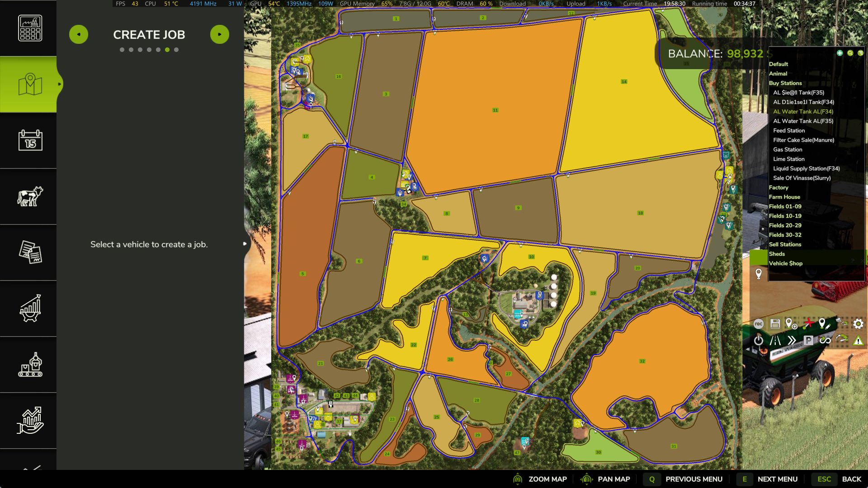868x488 pixels.
Task: Open the production chains menu icon
Action: (x=30, y=28)
